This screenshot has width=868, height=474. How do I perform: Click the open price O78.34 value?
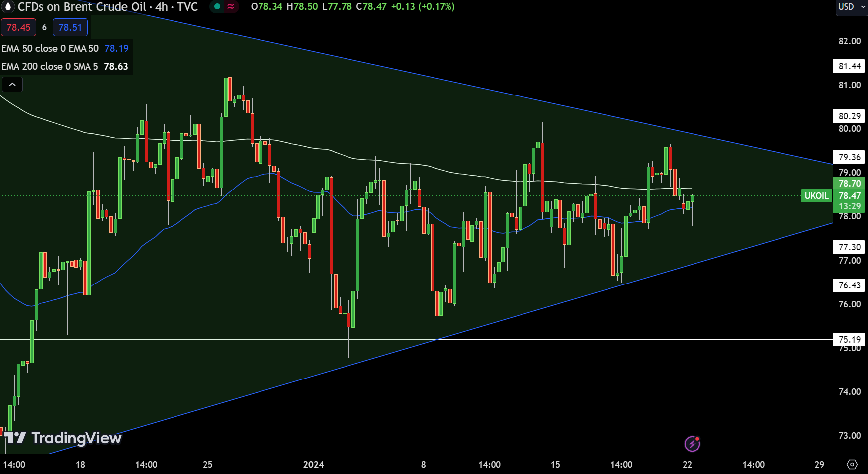(267, 7)
